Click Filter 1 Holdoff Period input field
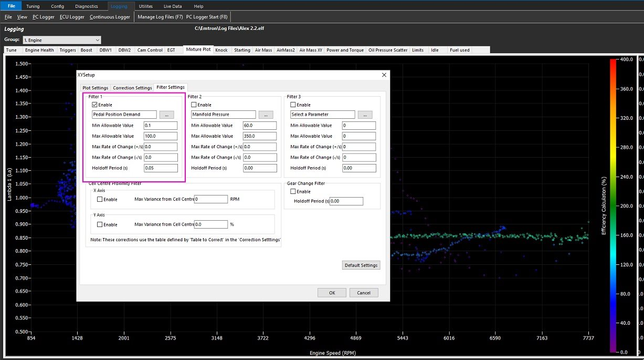Viewport: 644px width, 360px height. tap(161, 168)
